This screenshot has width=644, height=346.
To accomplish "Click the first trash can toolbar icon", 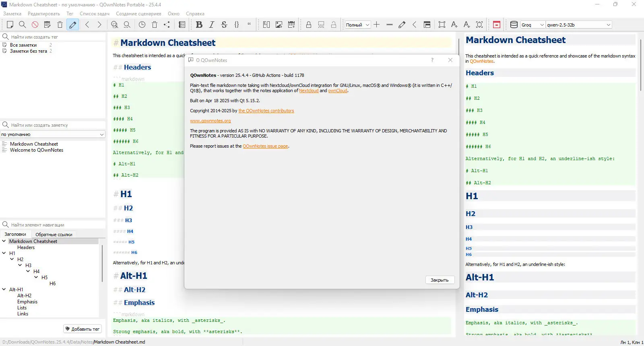I will tap(60, 25).
